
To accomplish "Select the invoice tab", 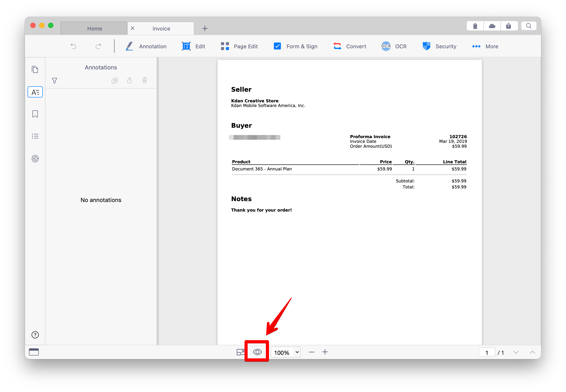I will [x=161, y=28].
